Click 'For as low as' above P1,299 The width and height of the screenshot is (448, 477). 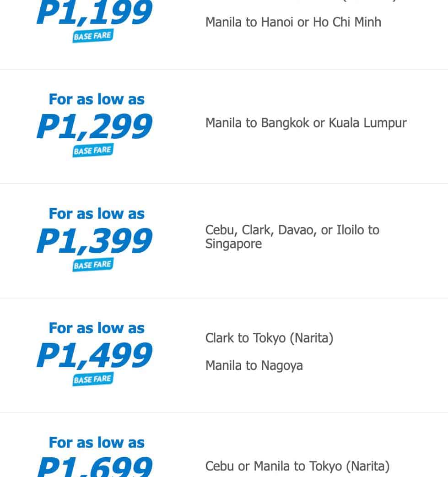(x=97, y=99)
